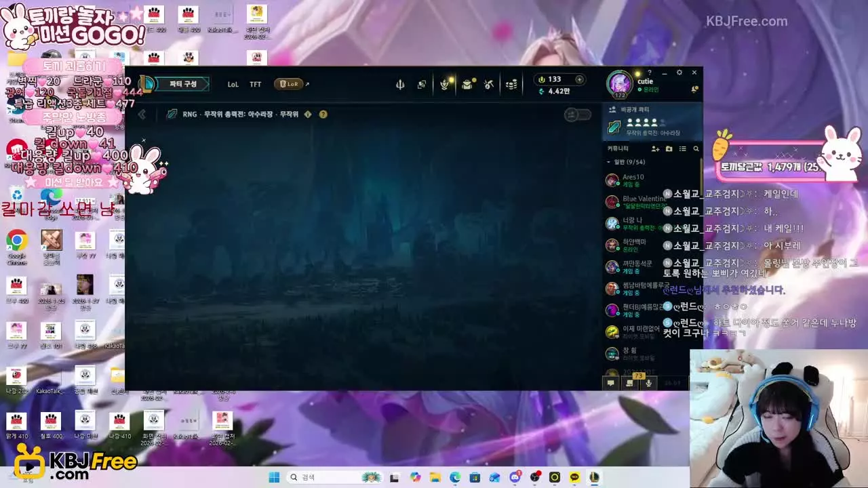Open the clash trident icon in client header

coord(400,84)
